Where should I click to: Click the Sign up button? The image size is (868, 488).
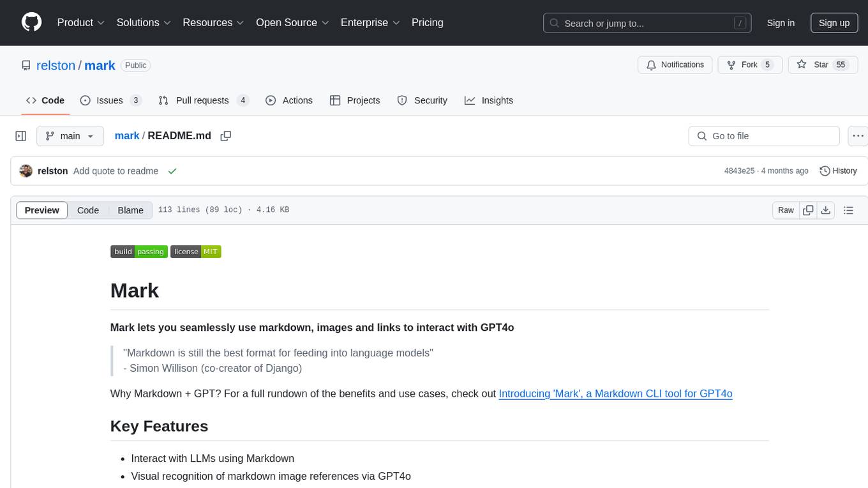pos(834,23)
